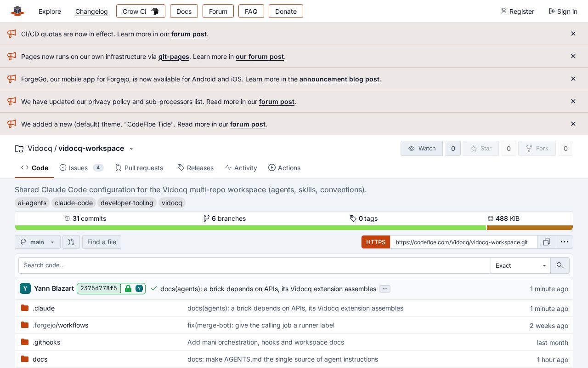
Task: Close the privacy policy update announcement
Action: pyautogui.click(x=573, y=101)
